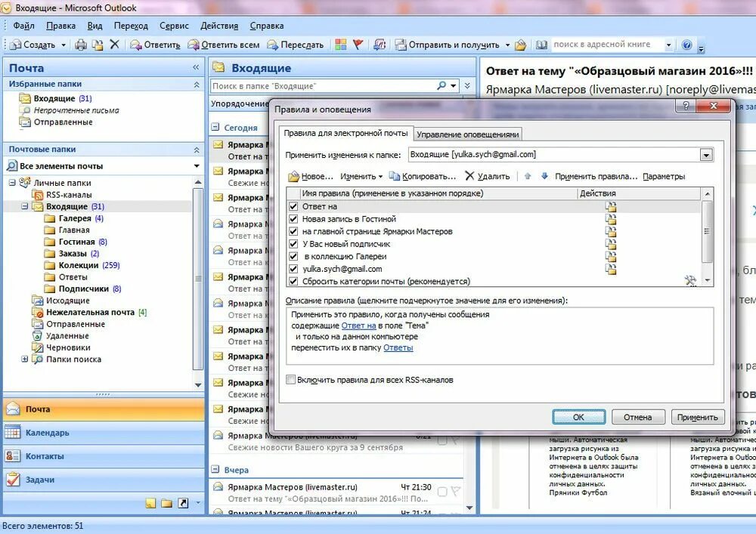Screen dimensions: 756x534
Task: Open the Create button dropdown arrow
Action: click(64, 45)
